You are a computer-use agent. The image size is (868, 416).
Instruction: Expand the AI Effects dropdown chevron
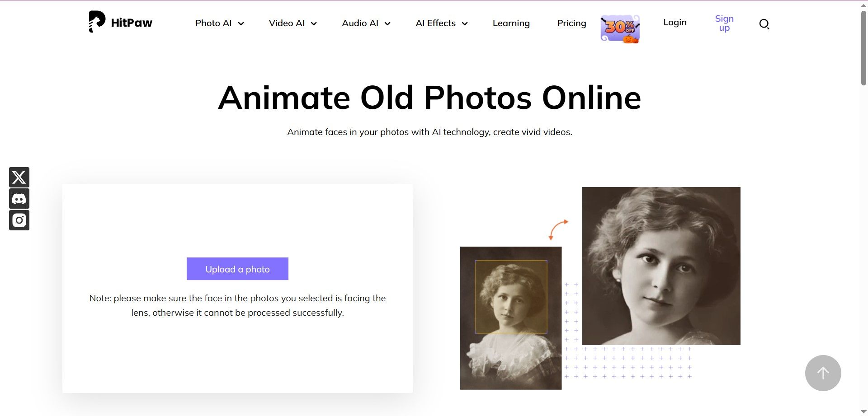point(465,24)
